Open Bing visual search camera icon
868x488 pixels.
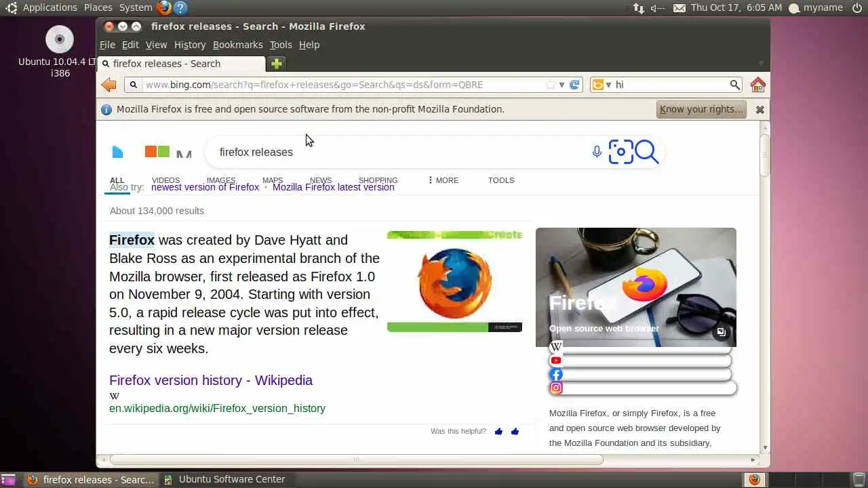(x=620, y=152)
